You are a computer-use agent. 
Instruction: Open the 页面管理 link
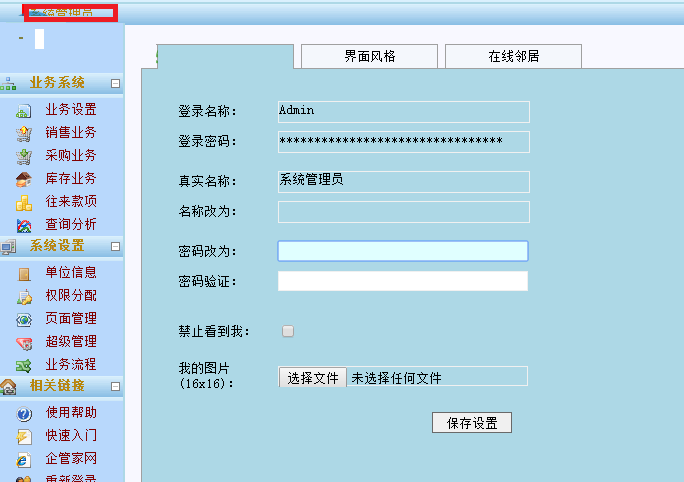(71, 318)
